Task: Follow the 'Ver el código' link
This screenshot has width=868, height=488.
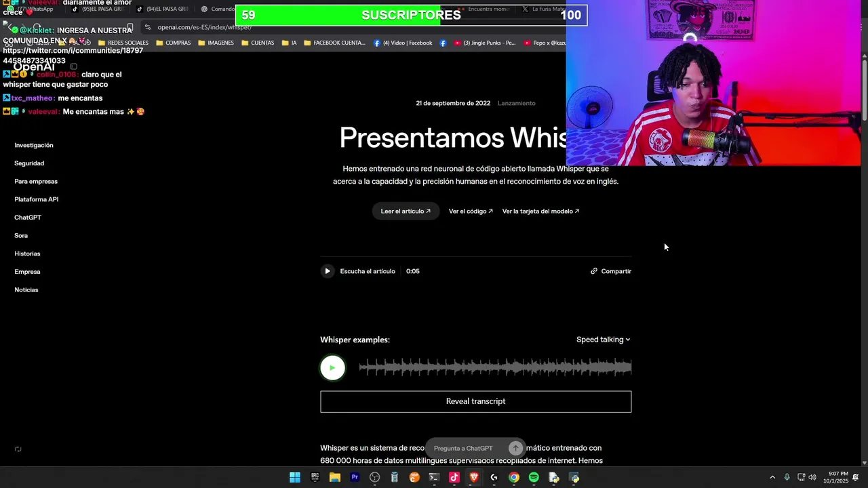Action: coord(471,211)
